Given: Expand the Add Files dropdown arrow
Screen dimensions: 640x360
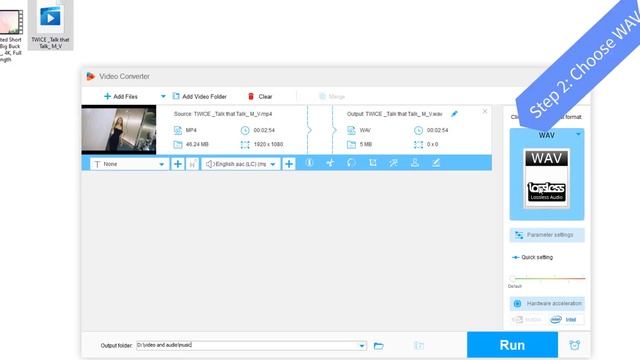Looking at the screenshot, I should (x=163, y=96).
